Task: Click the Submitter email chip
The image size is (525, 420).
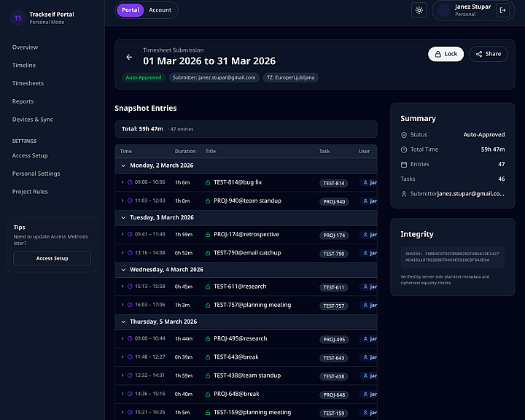Action: tap(214, 78)
